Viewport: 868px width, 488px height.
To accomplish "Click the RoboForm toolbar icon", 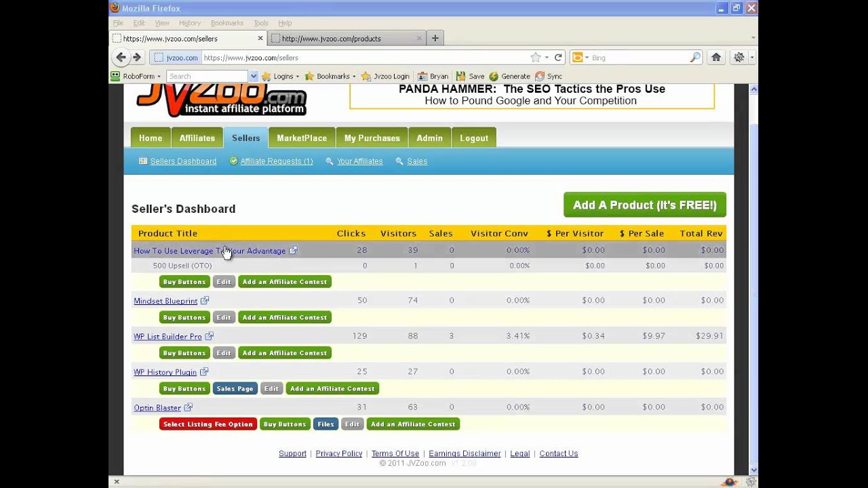I will point(115,76).
